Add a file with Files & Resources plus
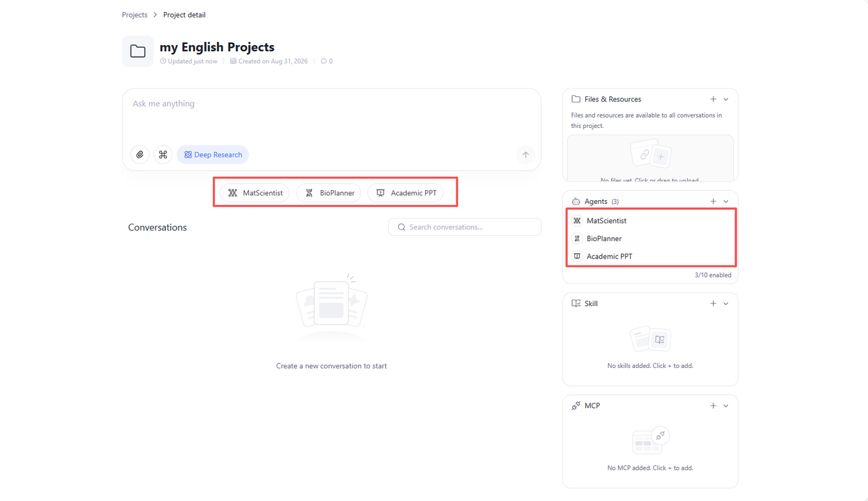The width and height of the screenshot is (868, 501). click(x=713, y=99)
